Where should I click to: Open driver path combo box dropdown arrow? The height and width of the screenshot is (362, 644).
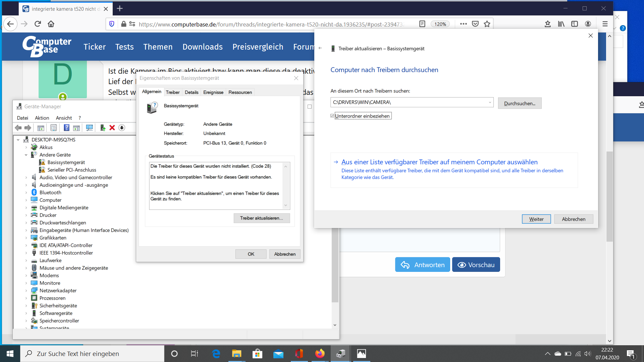[x=490, y=102]
